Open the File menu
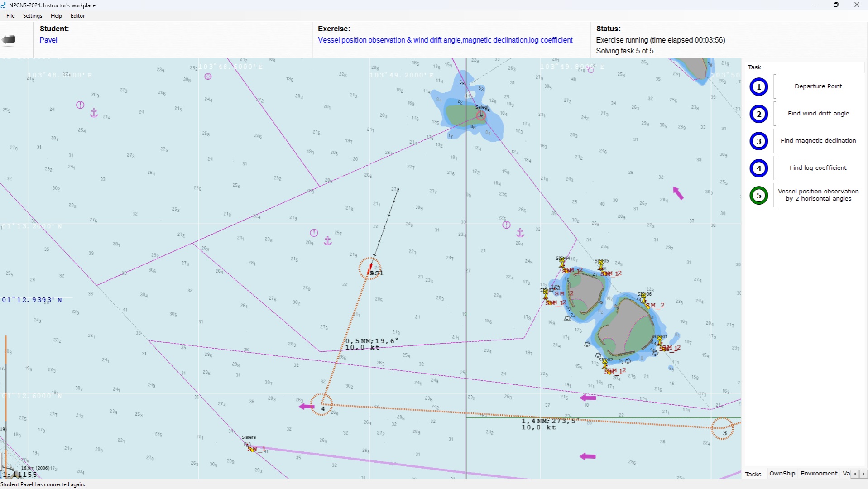The width and height of the screenshot is (868, 489). click(x=10, y=16)
